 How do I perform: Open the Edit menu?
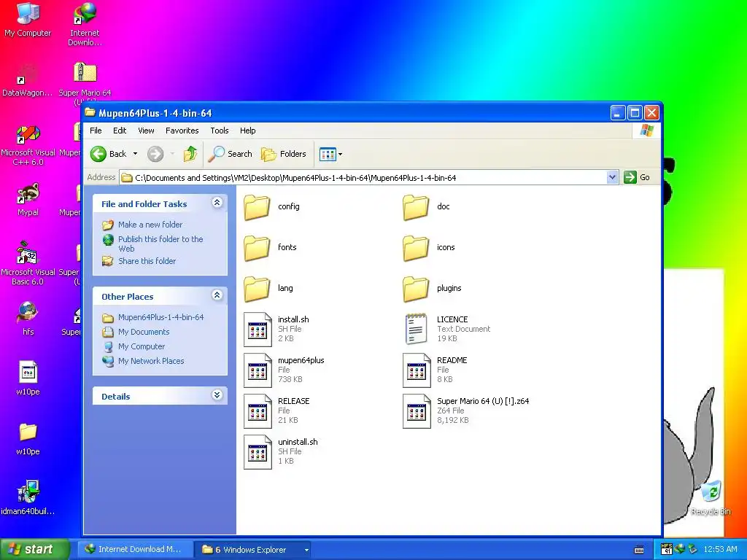tap(120, 131)
